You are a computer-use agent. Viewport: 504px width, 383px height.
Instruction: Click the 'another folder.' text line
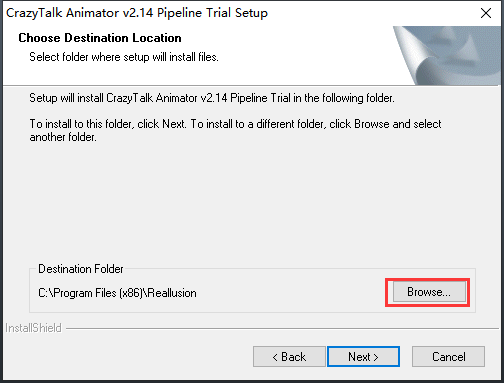63,137
